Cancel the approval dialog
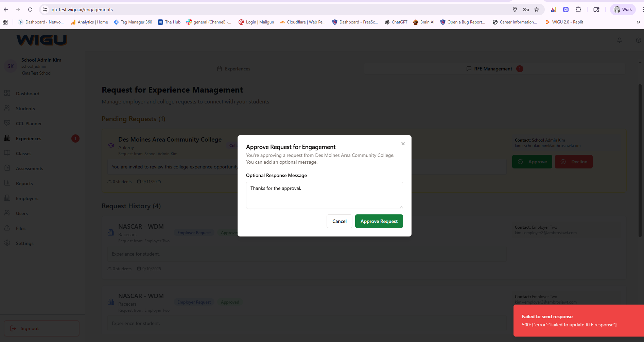The height and width of the screenshot is (342, 644). click(339, 221)
